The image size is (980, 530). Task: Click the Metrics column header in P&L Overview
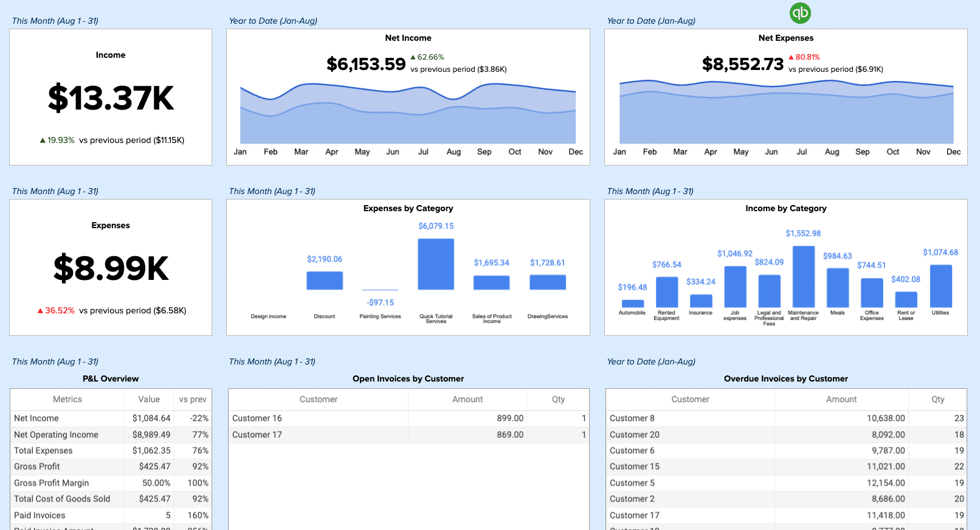point(67,400)
